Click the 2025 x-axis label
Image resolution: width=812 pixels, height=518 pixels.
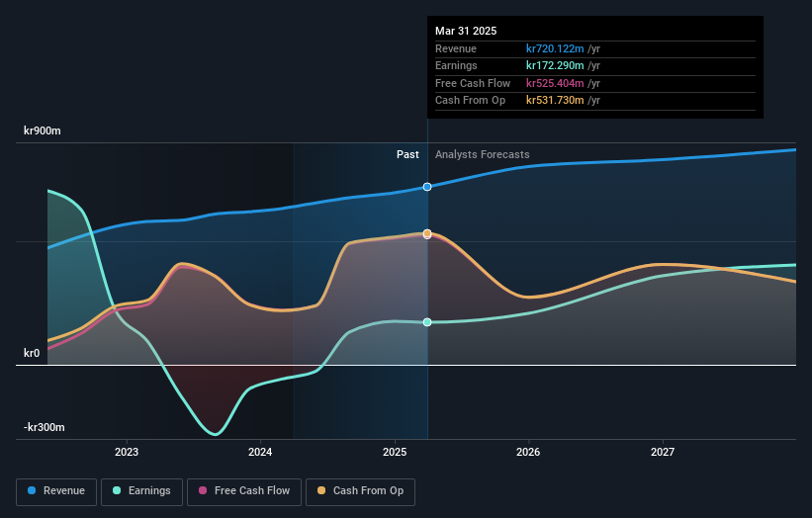(x=395, y=453)
